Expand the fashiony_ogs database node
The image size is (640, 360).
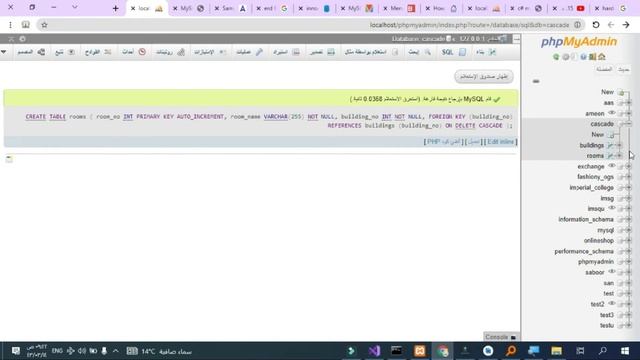pos(629,177)
